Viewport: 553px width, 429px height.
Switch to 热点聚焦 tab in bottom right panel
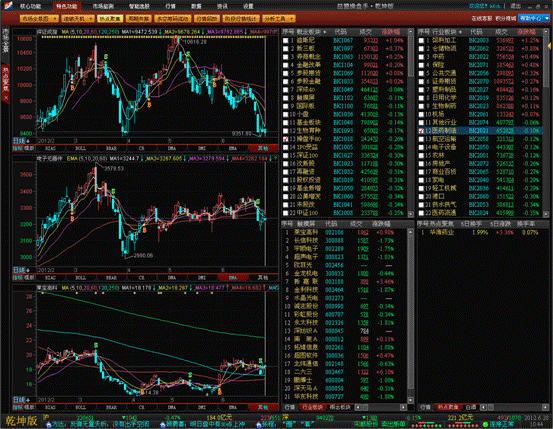tap(448, 407)
